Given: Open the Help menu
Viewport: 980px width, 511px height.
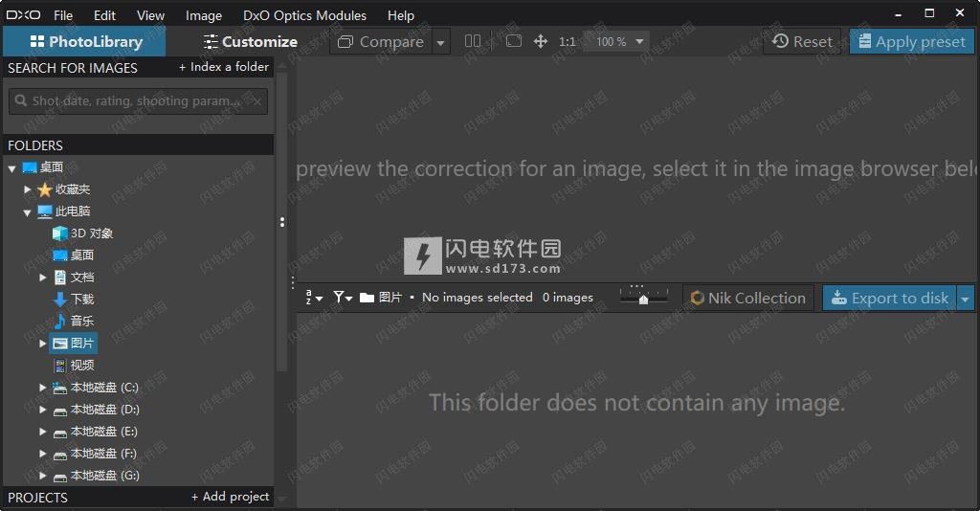Looking at the screenshot, I should pyautogui.click(x=401, y=15).
